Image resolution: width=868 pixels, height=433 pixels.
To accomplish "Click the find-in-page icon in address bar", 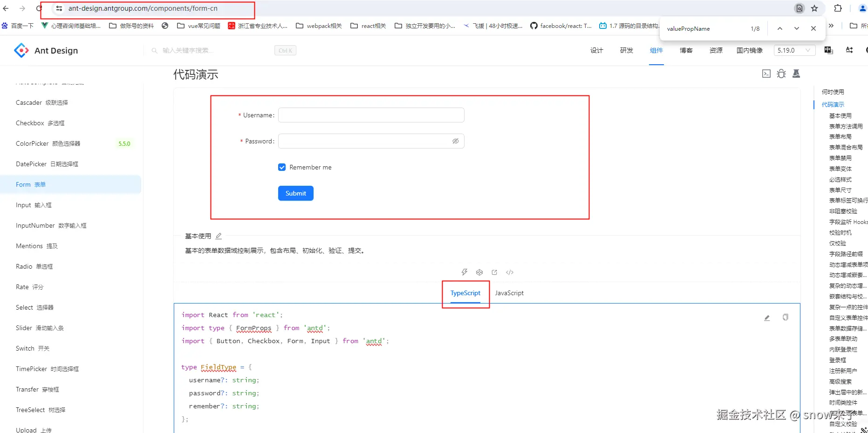I will tap(800, 8).
